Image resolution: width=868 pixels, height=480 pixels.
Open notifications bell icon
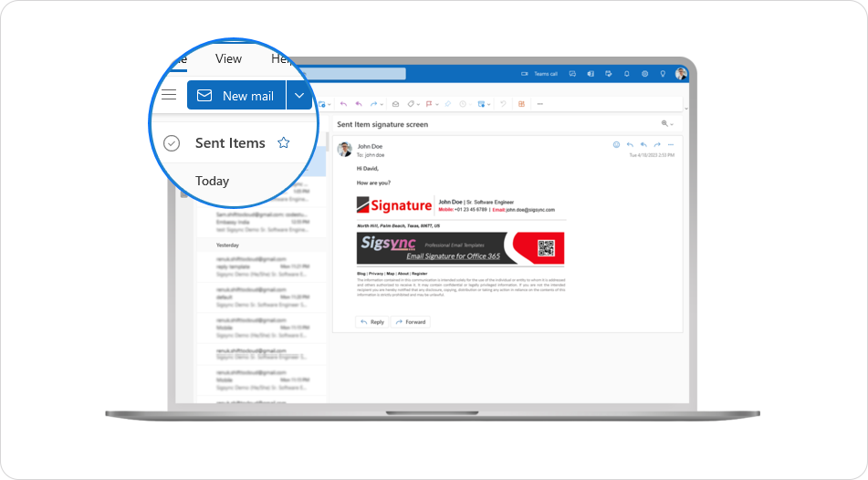[x=626, y=74]
